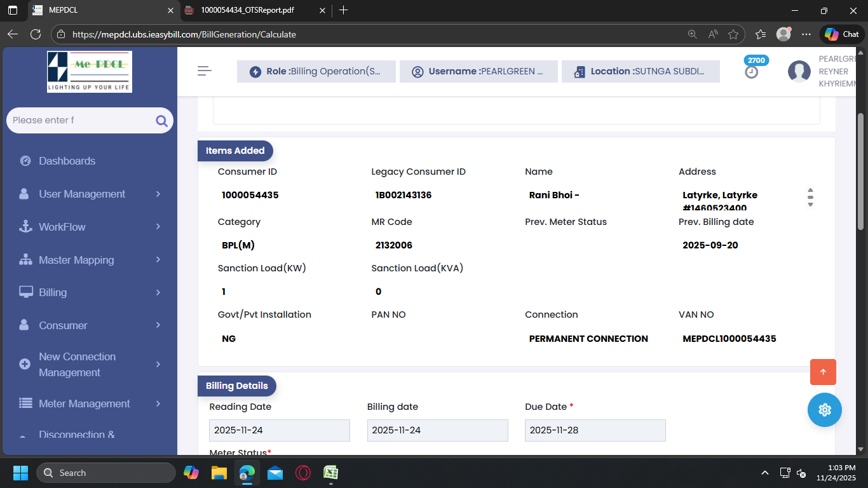This screenshot has height=488, width=868.
Task: Click the browser page vertical scrollbar
Action: point(861,172)
